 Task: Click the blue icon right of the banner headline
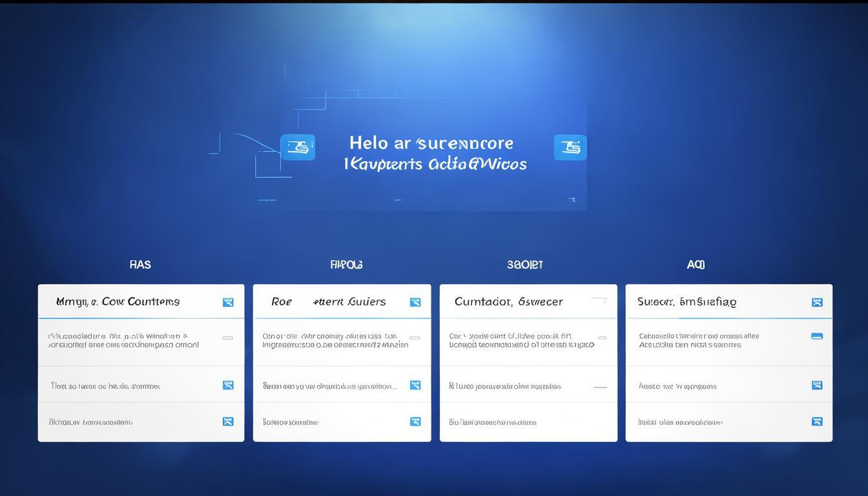(x=570, y=147)
